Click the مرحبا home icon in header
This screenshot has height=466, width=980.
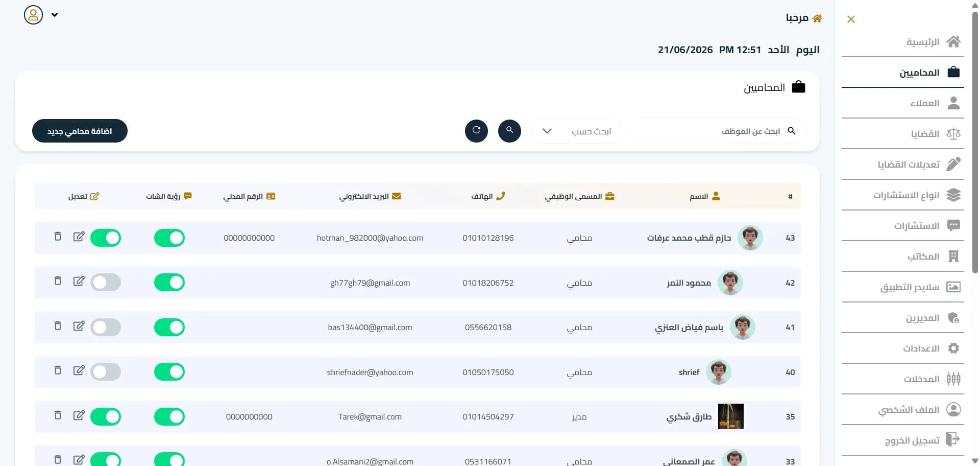817,18
